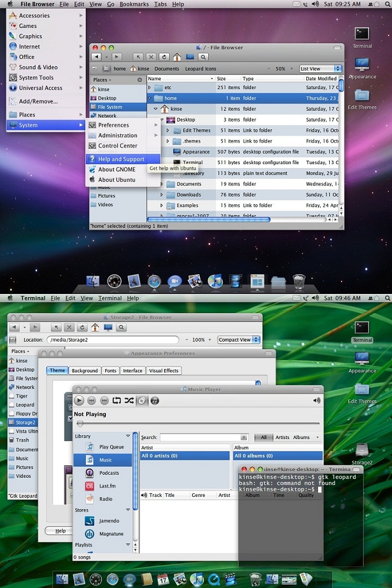Open the Tabs menu
The image size is (392, 588).
(x=161, y=4)
